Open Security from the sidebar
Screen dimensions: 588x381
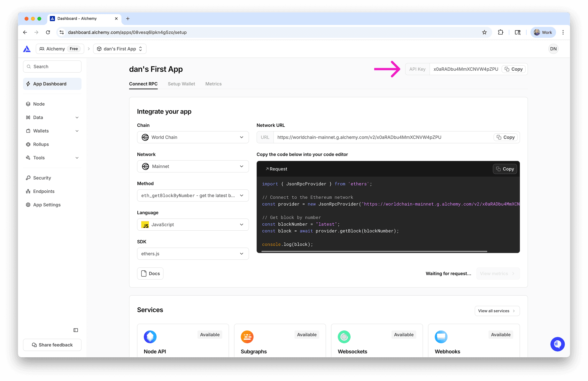[42, 178]
